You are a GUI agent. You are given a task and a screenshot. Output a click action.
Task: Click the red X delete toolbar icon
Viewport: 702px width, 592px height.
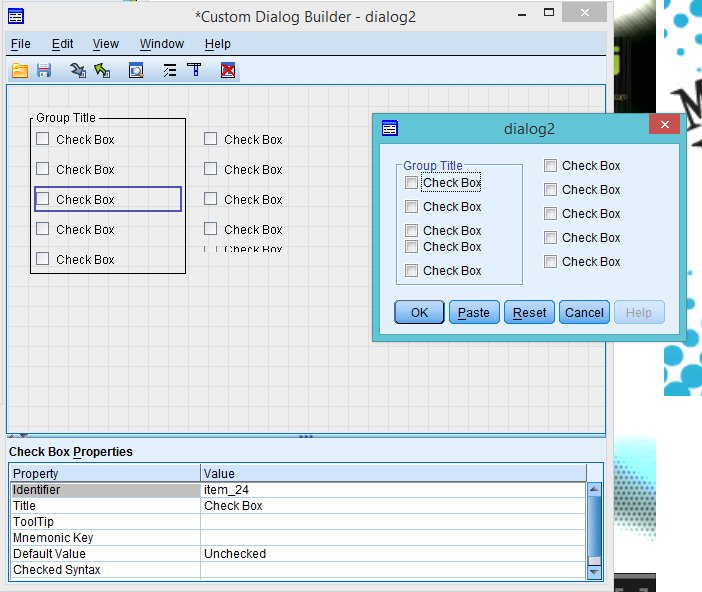pyautogui.click(x=228, y=71)
